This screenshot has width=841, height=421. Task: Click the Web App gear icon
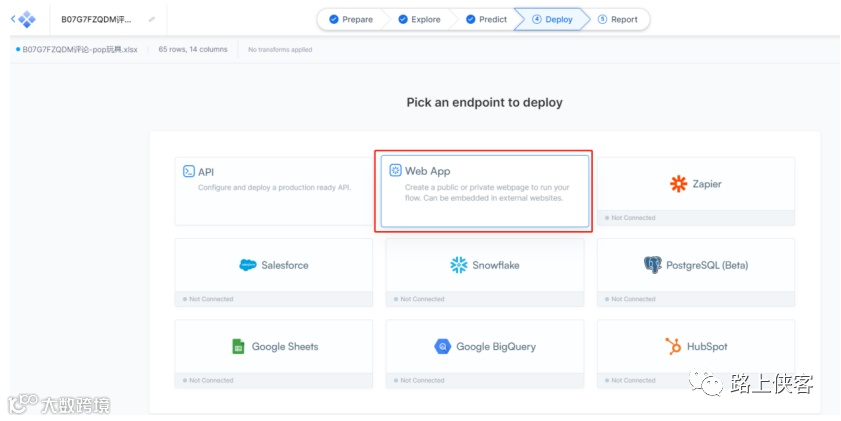[x=395, y=171]
